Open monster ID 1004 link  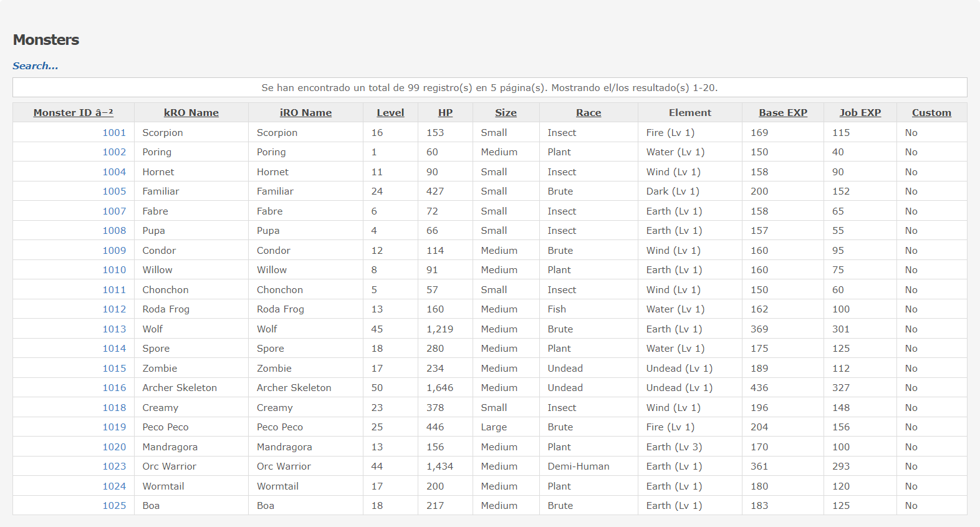[x=114, y=172]
